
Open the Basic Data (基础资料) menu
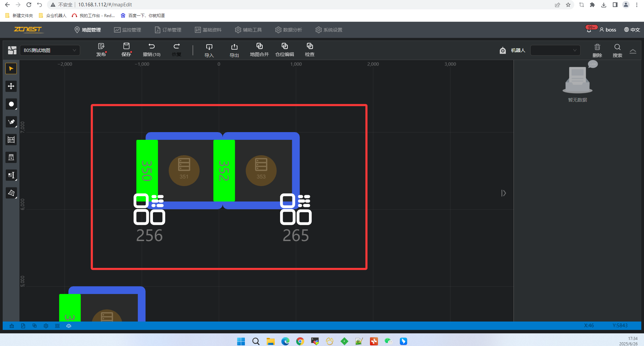208,30
